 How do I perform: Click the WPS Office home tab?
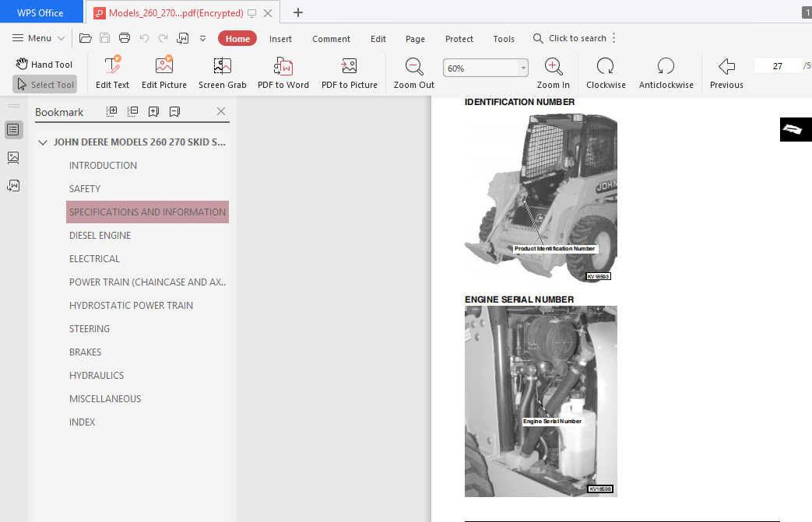(41, 12)
